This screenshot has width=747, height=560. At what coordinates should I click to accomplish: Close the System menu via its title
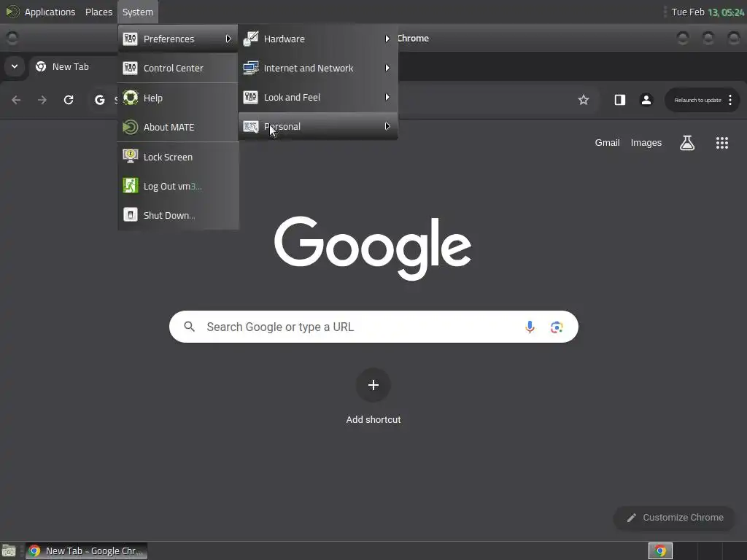pyautogui.click(x=138, y=12)
